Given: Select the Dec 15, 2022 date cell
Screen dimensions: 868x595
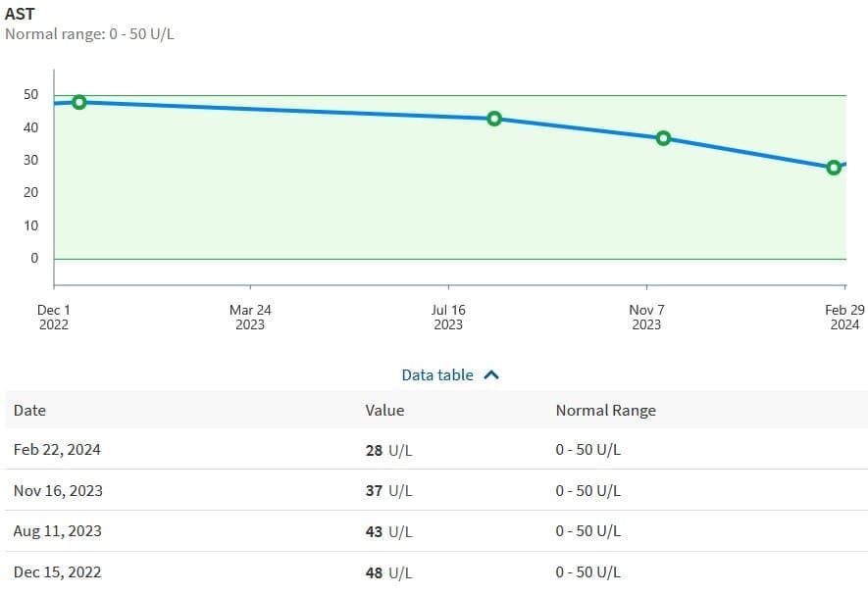Looking at the screenshot, I should coord(57,571).
